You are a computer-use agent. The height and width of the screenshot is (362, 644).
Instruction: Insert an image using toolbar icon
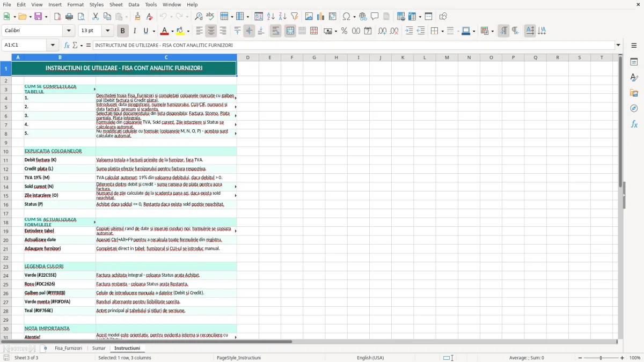[x=309, y=17]
